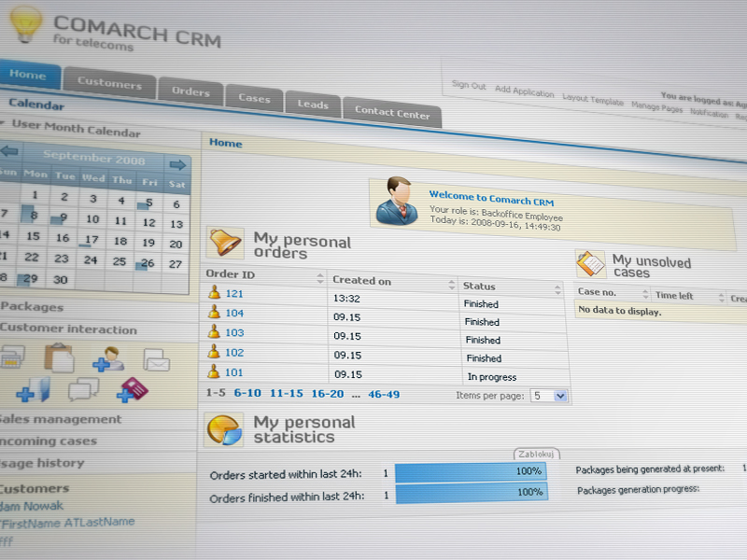Open the Contact Center tab
The height and width of the screenshot is (560, 747).
(x=392, y=114)
